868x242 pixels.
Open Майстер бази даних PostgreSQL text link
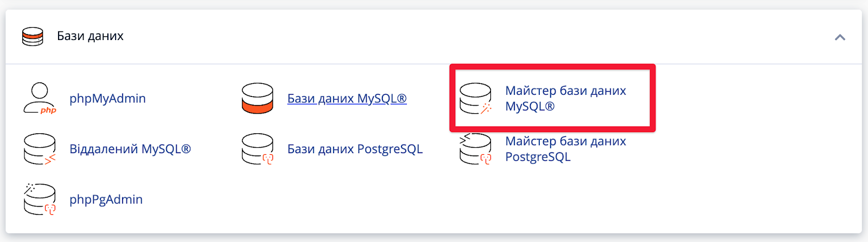pos(565,149)
